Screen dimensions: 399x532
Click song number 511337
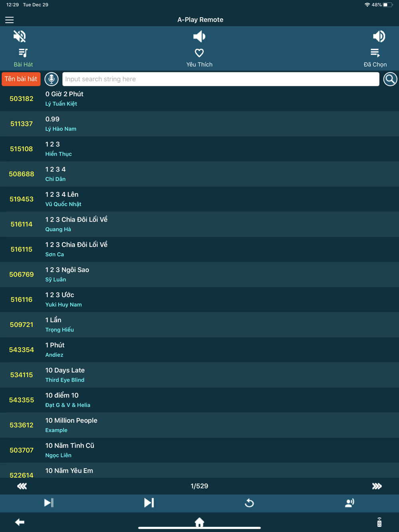tap(22, 124)
